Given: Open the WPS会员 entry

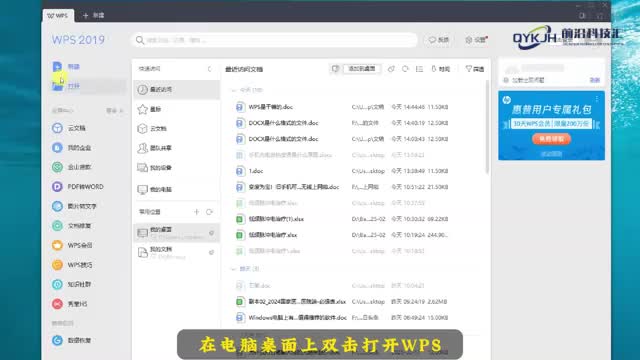Looking at the screenshot, I should tap(72, 245).
